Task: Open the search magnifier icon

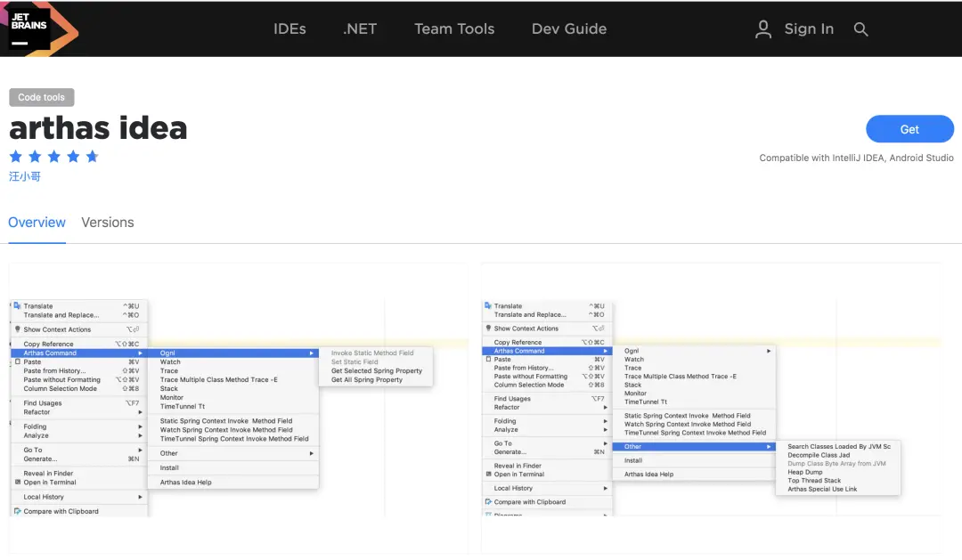Action: pos(860,28)
